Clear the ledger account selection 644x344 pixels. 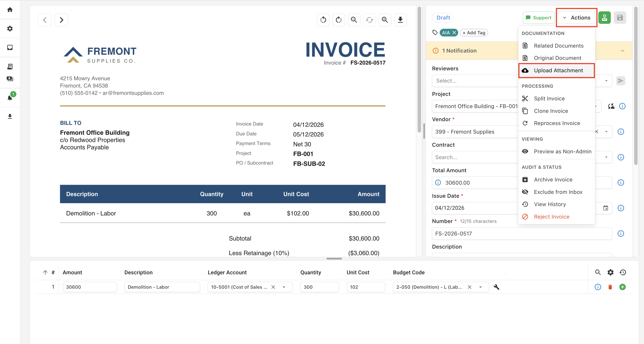(273, 287)
